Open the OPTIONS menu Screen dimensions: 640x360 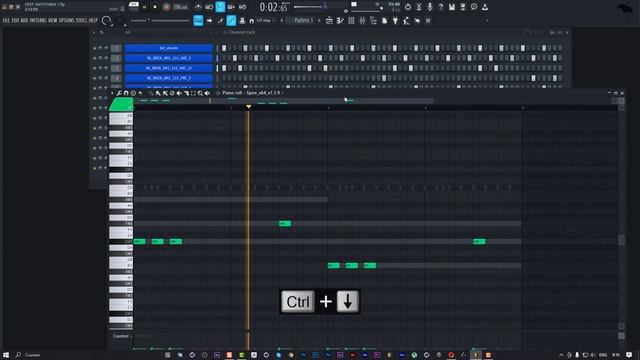pos(67,20)
